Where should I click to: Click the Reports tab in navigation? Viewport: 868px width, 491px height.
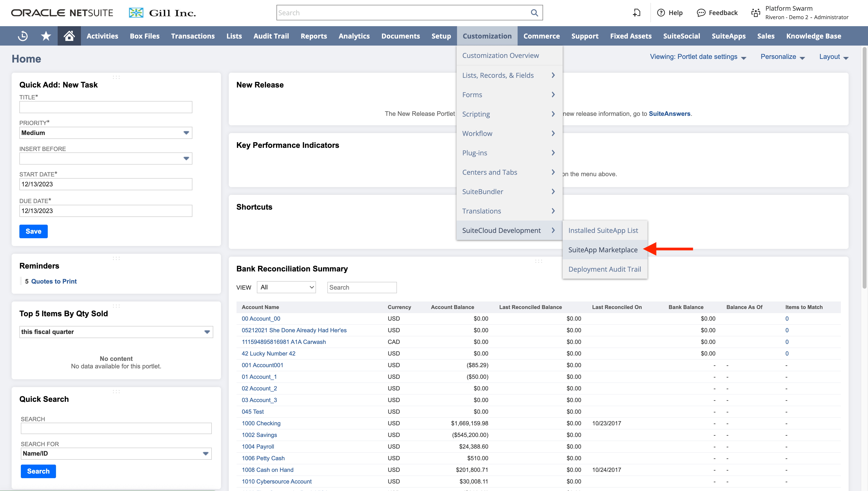pyautogui.click(x=314, y=36)
